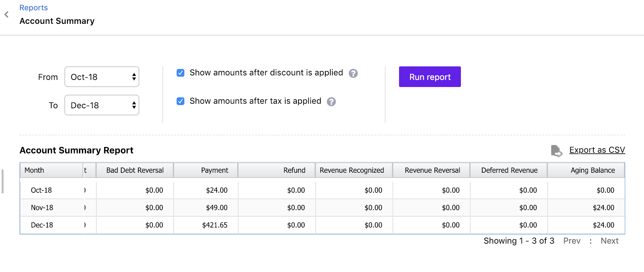Open the To month dropdown

[x=102, y=105]
